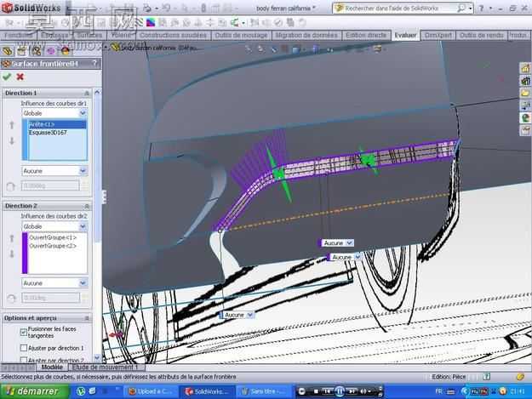Click the Direction 1 angle input field
This screenshot has width=532, height=399.
(x=50, y=185)
